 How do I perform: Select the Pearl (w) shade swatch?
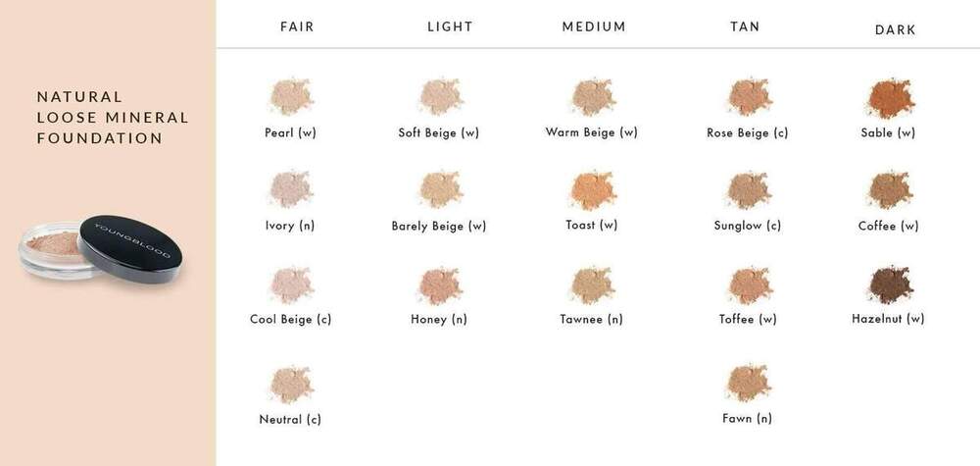tap(289, 98)
